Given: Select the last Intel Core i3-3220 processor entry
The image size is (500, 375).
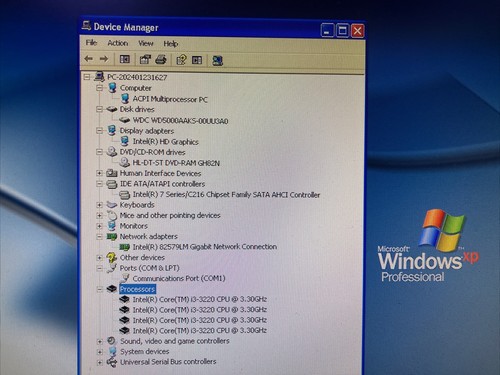Looking at the screenshot, I should click(200, 330).
